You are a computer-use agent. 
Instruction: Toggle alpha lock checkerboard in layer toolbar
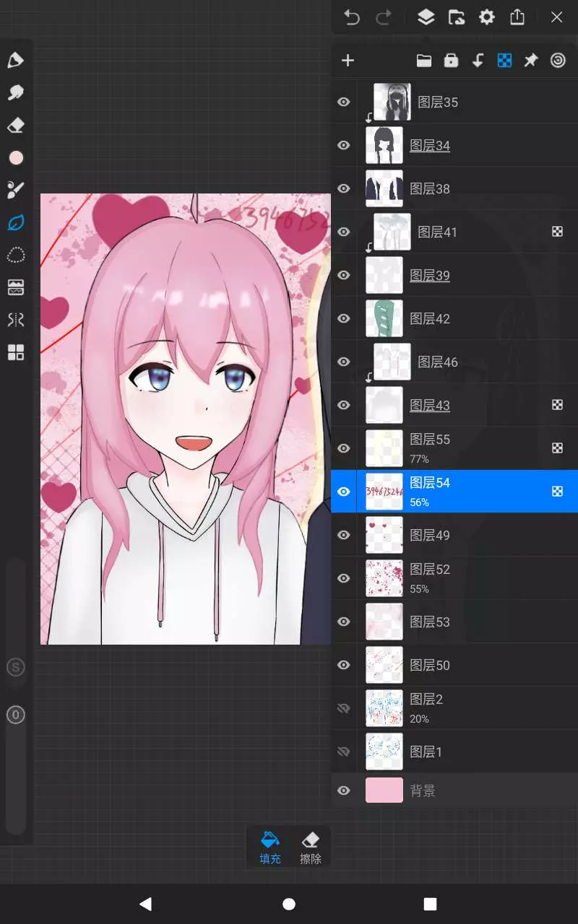click(504, 61)
